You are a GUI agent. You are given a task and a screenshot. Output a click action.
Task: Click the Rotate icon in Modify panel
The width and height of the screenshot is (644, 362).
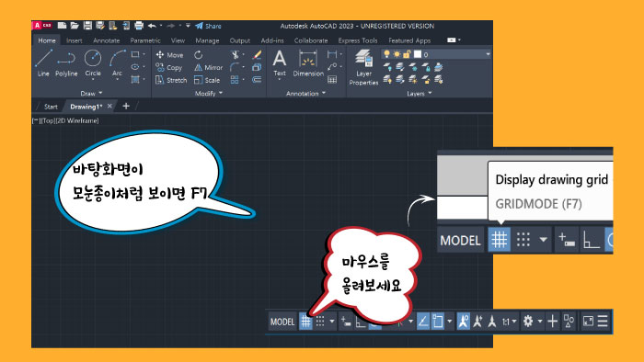coord(199,54)
